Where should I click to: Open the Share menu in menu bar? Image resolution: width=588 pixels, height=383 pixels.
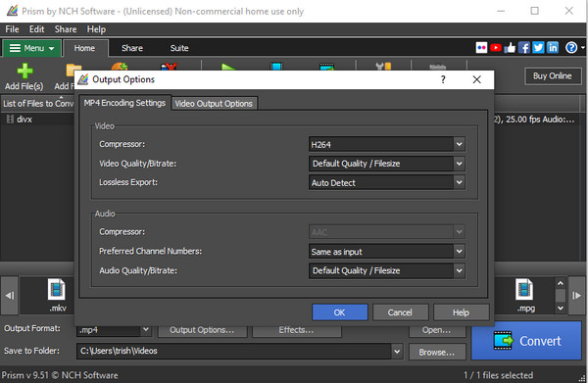(x=66, y=29)
